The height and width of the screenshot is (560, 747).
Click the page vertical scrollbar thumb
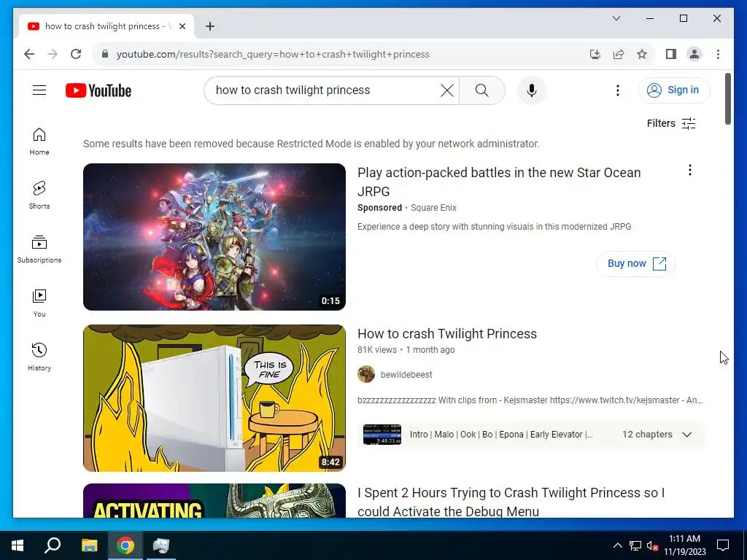[727, 99]
